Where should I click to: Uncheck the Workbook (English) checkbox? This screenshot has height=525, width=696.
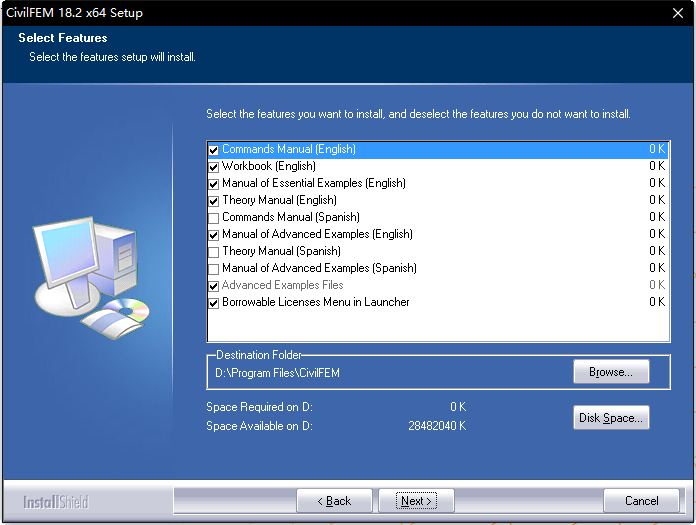pyautogui.click(x=214, y=167)
